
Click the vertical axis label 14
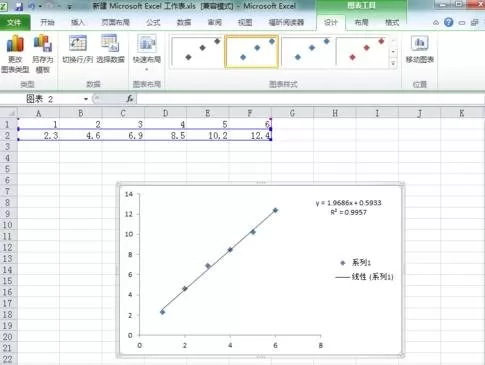coord(129,194)
